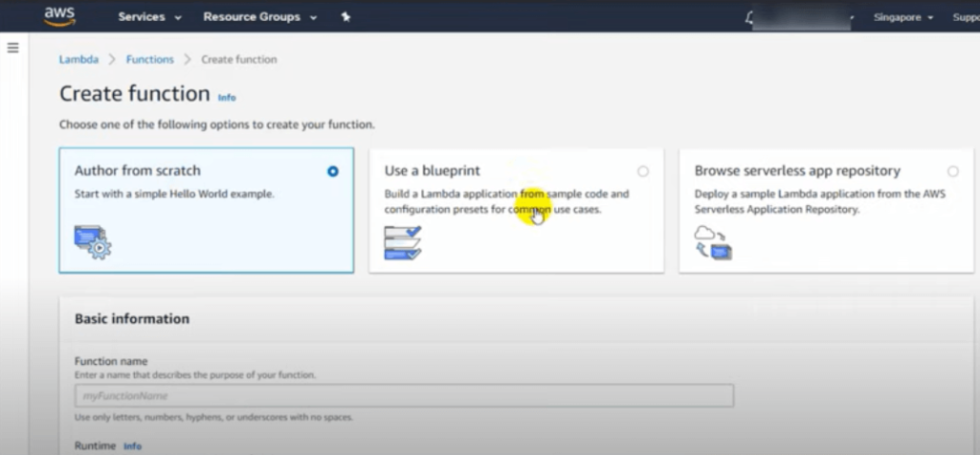
Task: Open the notifications bell icon
Action: [749, 17]
